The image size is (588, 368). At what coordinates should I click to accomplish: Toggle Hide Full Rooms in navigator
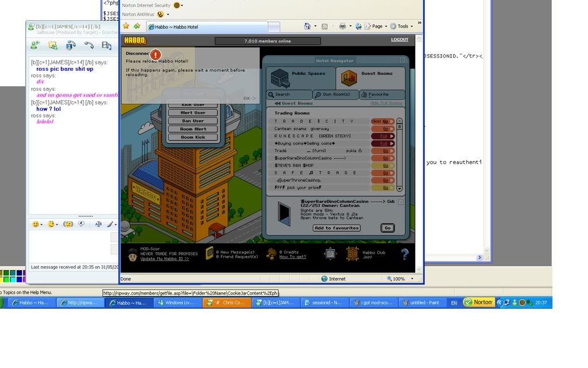click(386, 103)
